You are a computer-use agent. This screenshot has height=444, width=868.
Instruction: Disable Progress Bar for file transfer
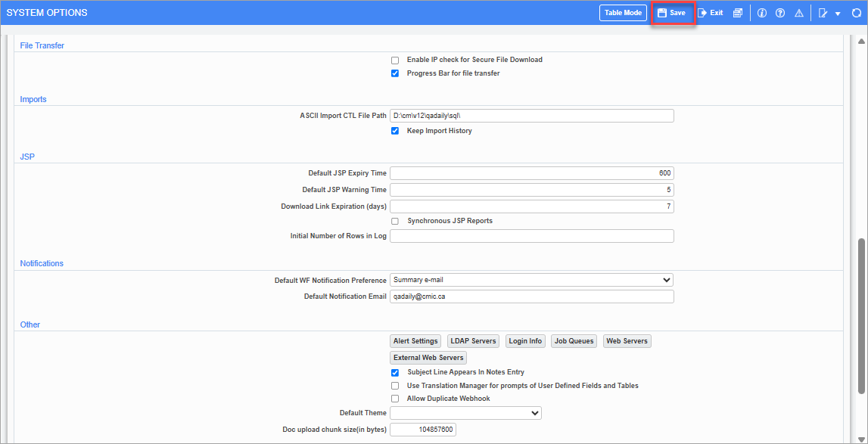click(394, 73)
